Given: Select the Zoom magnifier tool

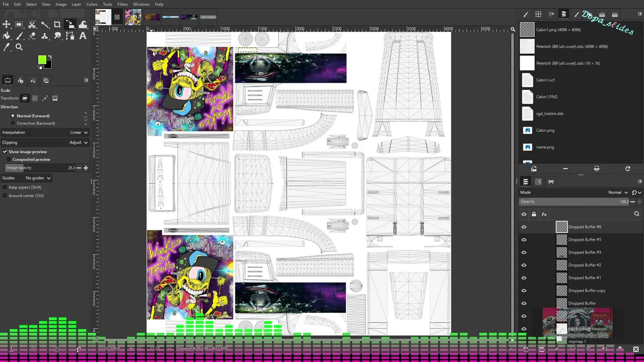Looking at the screenshot, I should tap(19, 47).
